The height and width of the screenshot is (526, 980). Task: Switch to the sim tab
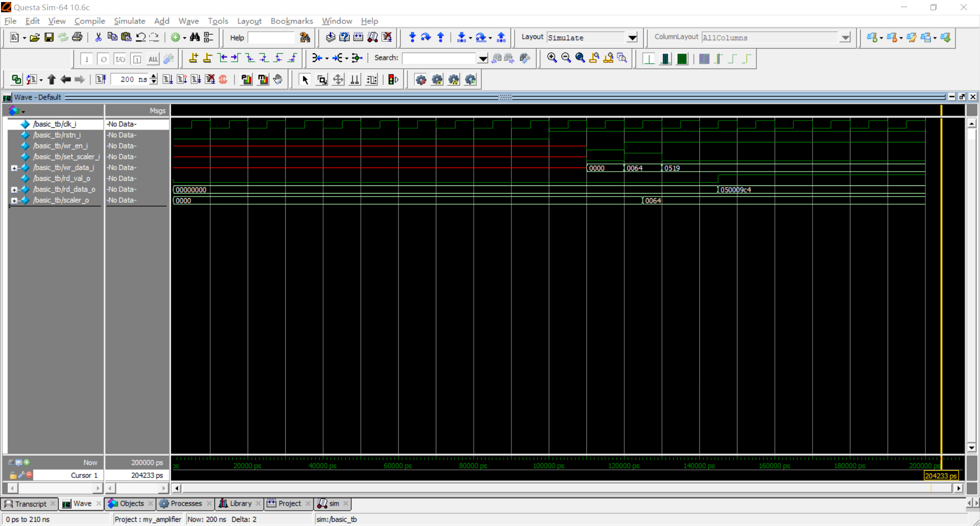(x=333, y=504)
